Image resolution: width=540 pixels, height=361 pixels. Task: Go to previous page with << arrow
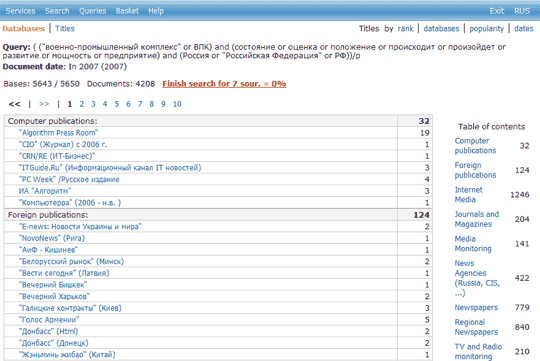14,104
